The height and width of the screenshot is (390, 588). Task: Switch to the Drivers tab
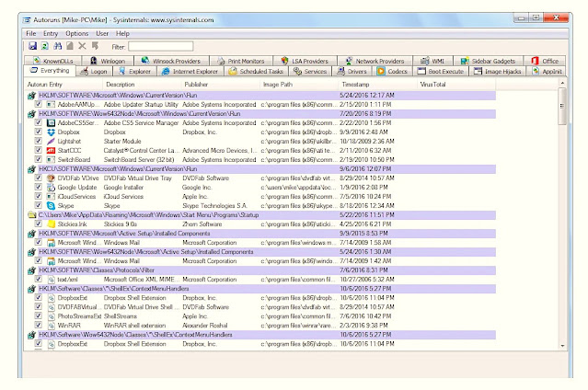pos(352,71)
